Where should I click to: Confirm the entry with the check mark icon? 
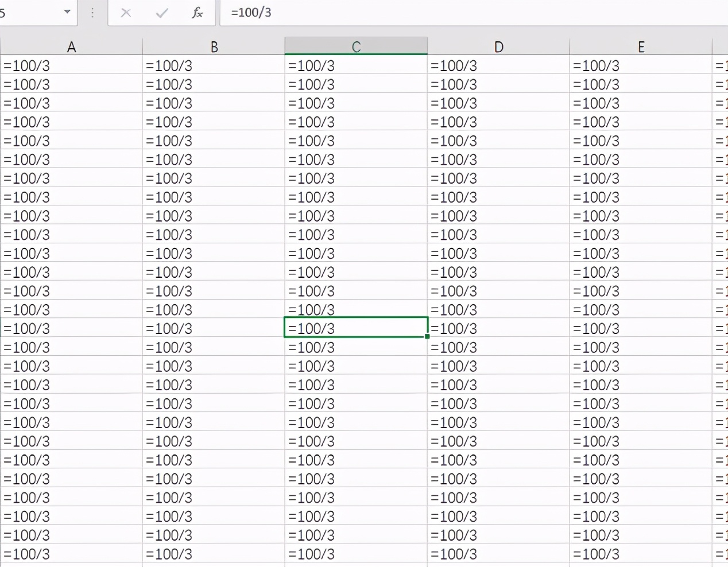[162, 13]
